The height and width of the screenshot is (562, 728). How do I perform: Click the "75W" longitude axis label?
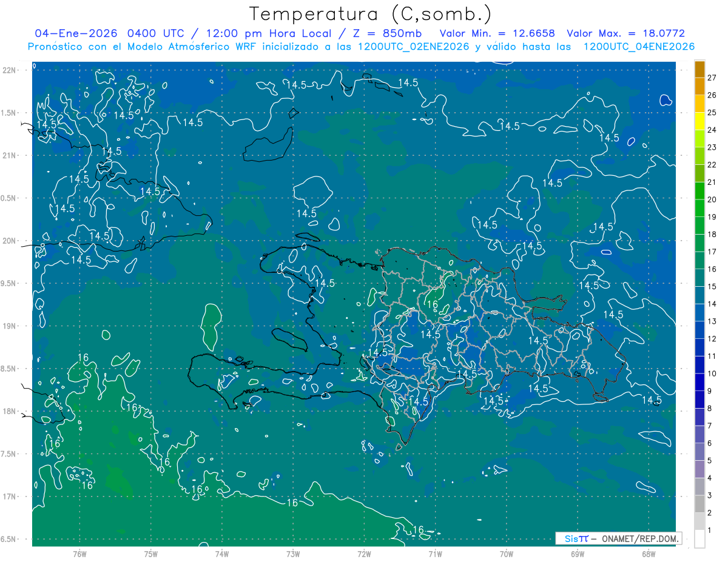tap(150, 554)
